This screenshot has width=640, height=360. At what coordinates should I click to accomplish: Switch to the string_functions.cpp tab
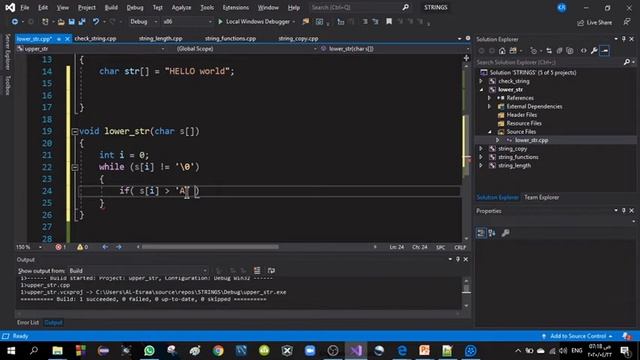click(230, 39)
